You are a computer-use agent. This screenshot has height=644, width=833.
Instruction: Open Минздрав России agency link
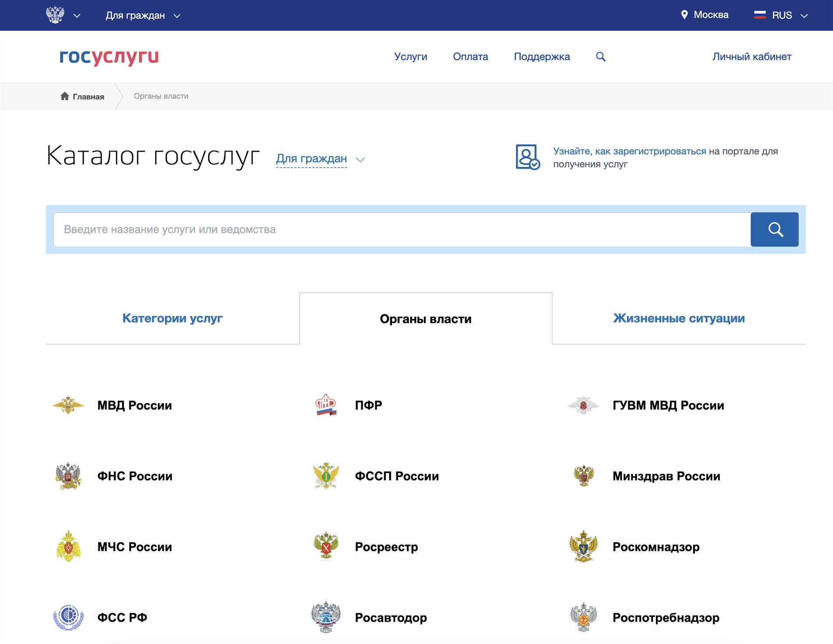(x=666, y=476)
